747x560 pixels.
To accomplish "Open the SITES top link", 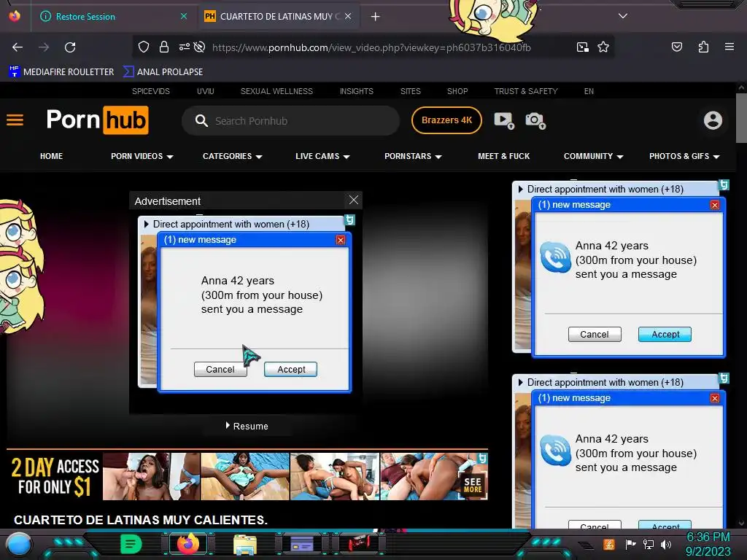I will click(410, 91).
